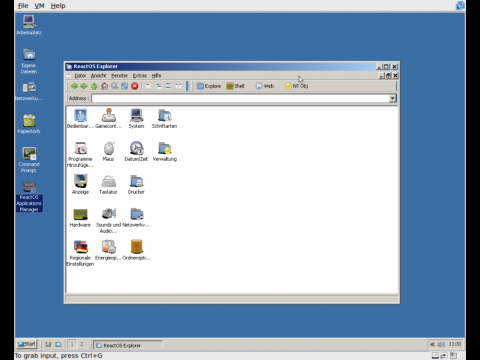The image size is (480, 360).
Task: Select the Netzwerkv... connections icon in Explorer
Action: 136,217
